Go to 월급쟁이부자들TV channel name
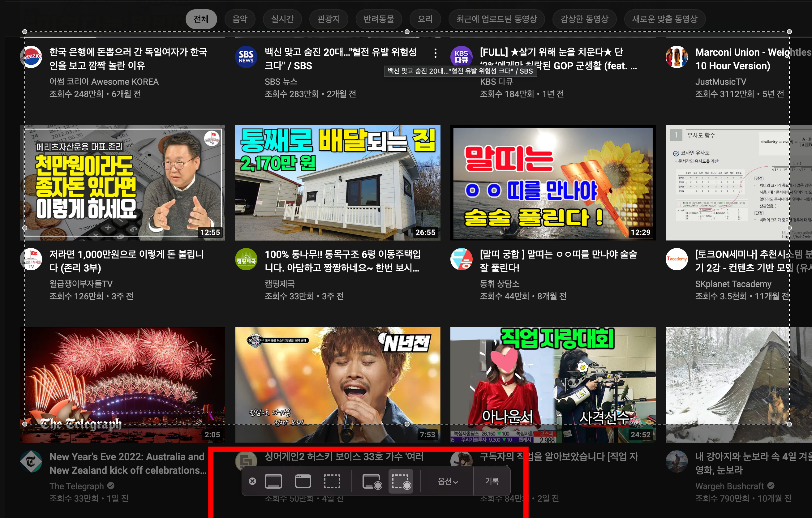 point(81,284)
